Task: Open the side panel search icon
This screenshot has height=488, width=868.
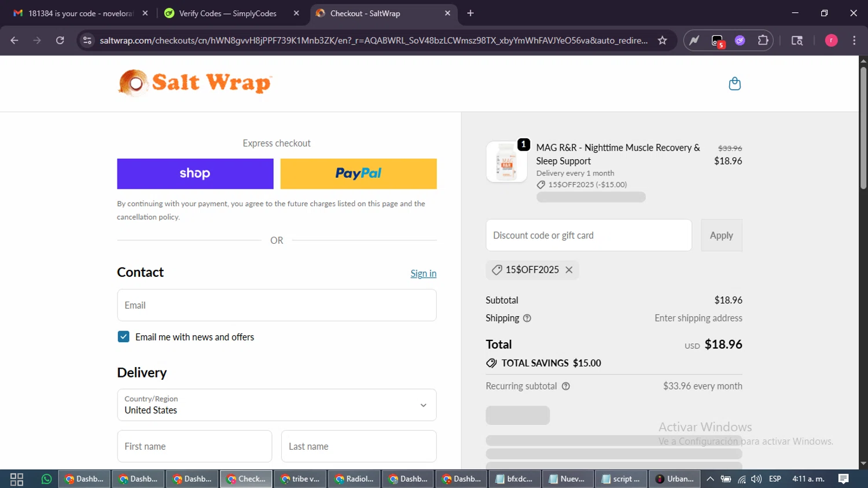Action: click(x=797, y=41)
